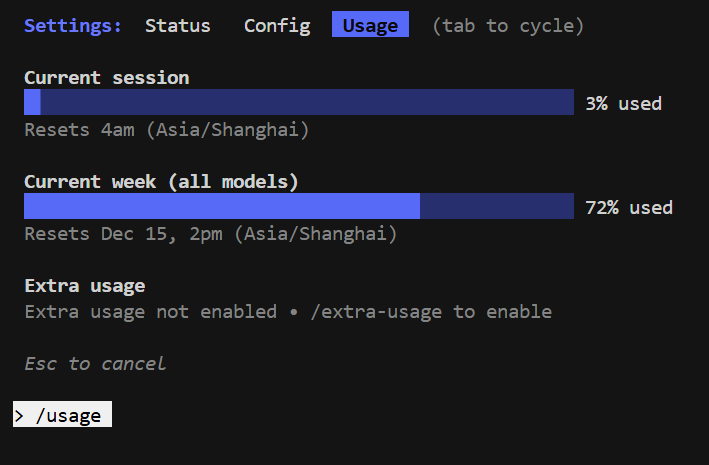Click the "(tab to cycle)" hint
The width and height of the screenshot is (709, 465).
508,26
